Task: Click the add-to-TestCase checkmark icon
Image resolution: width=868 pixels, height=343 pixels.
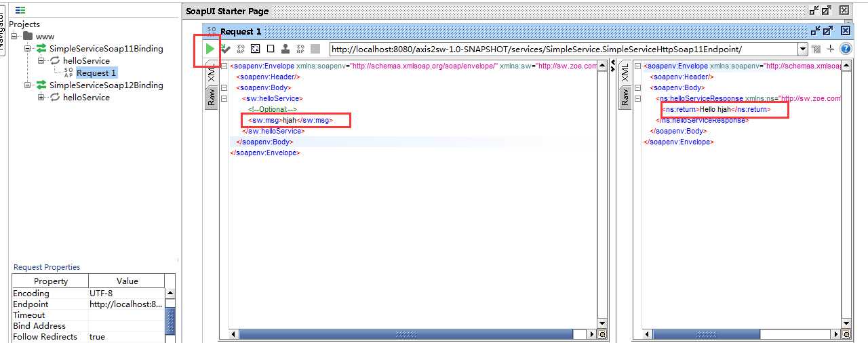Action: [x=225, y=49]
